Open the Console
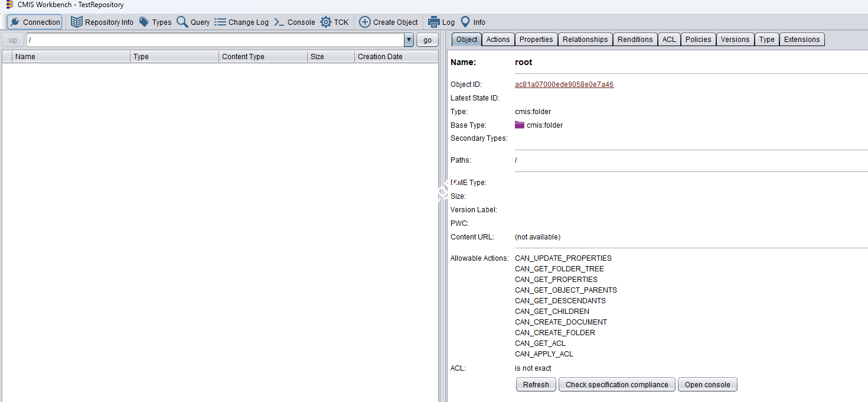Screen dimensions: 868x402 click(x=294, y=21)
